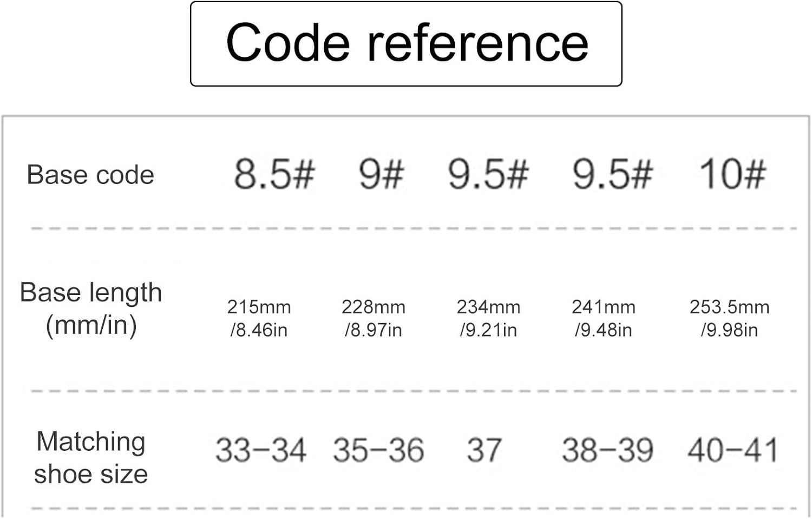This screenshot has height=519, width=812.
Task: Select the 9# base code
Action: pos(381,174)
